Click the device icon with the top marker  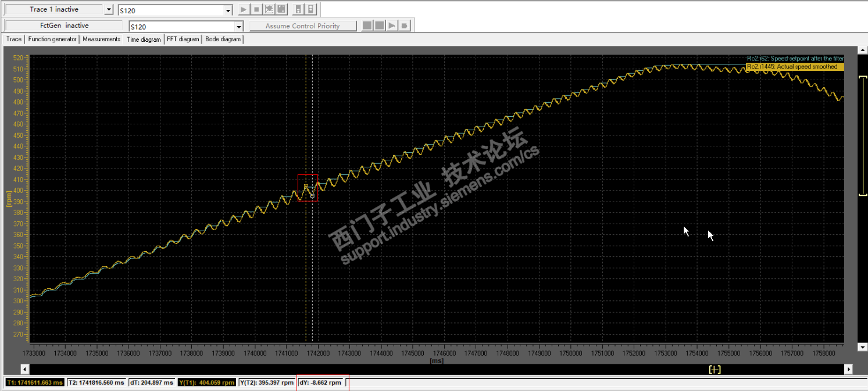[311, 9]
